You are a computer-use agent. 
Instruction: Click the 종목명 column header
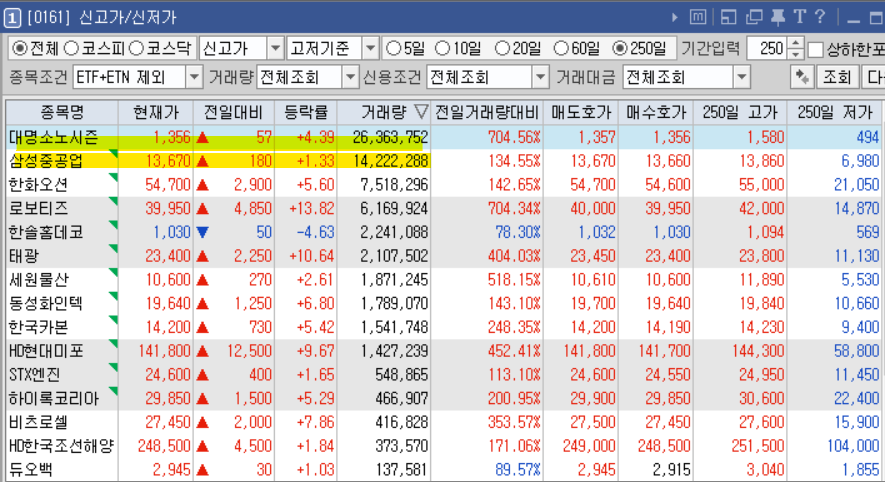62,112
